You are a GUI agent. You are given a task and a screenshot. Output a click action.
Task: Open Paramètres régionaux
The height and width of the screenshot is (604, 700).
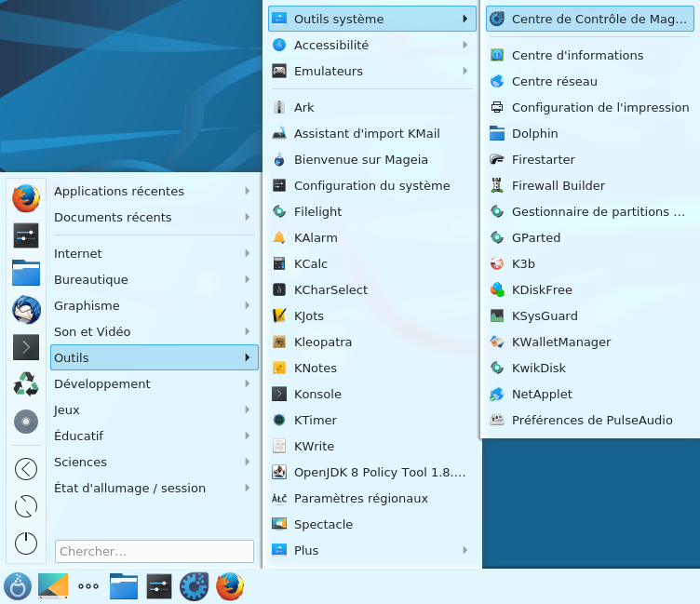(372, 498)
